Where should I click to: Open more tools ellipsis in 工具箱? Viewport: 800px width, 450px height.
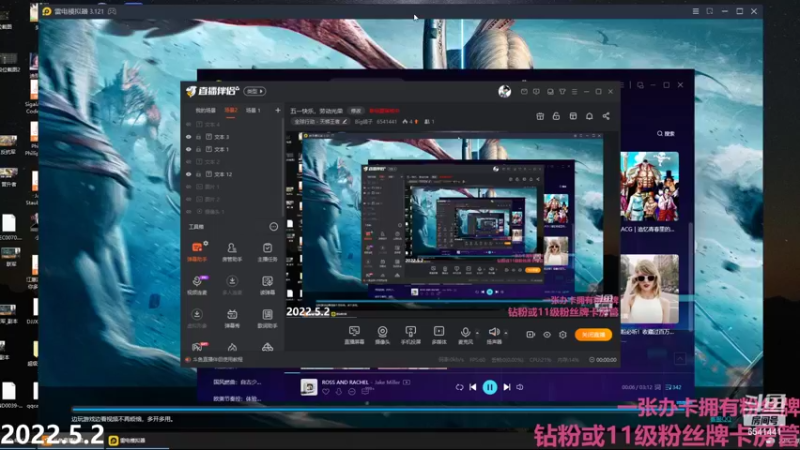[273, 227]
